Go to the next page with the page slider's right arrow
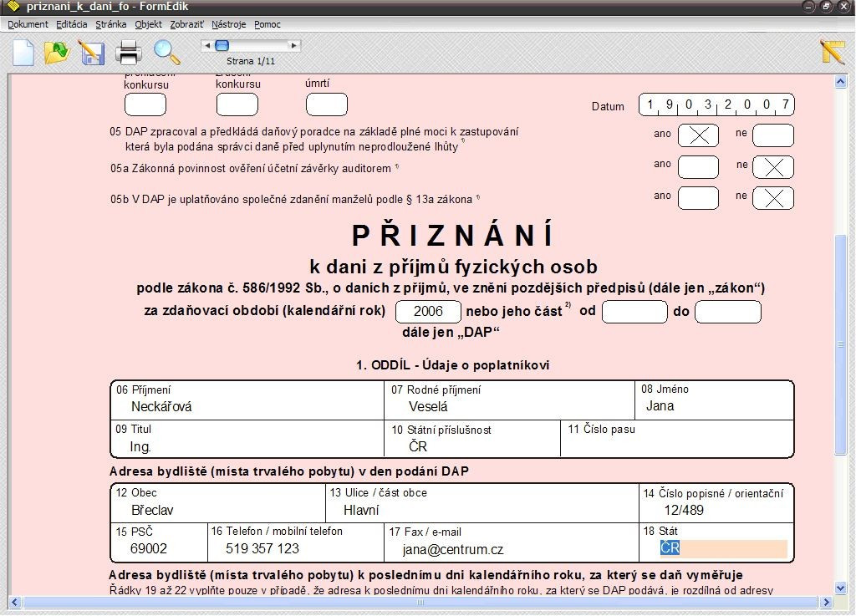 coord(294,46)
